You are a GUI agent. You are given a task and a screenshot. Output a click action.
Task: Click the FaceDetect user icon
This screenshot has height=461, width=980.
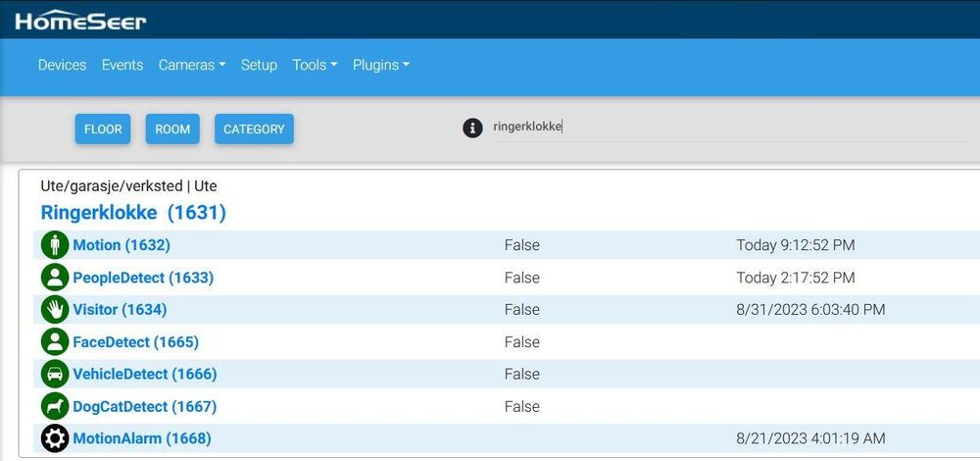55,342
